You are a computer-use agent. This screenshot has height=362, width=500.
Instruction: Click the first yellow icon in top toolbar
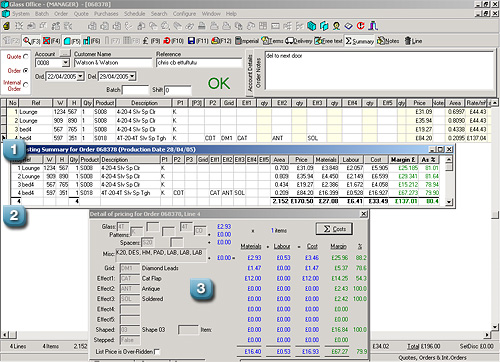(x=6, y=26)
